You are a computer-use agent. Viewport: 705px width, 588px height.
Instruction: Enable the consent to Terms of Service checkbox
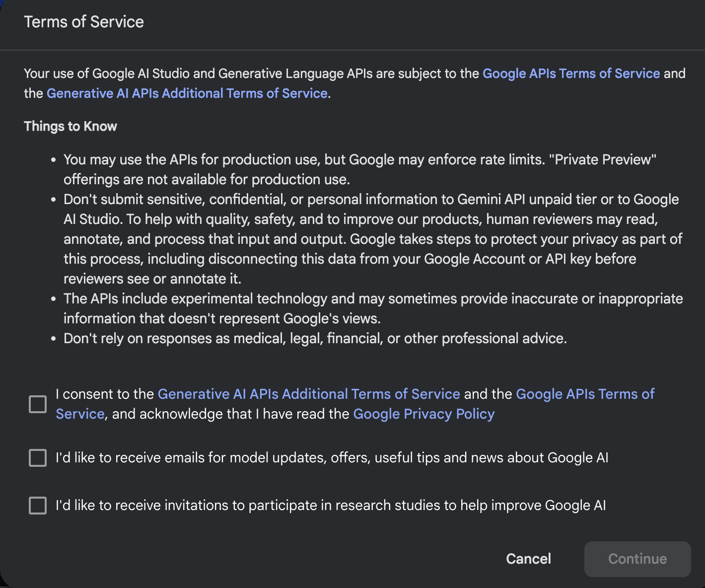click(x=37, y=404)
